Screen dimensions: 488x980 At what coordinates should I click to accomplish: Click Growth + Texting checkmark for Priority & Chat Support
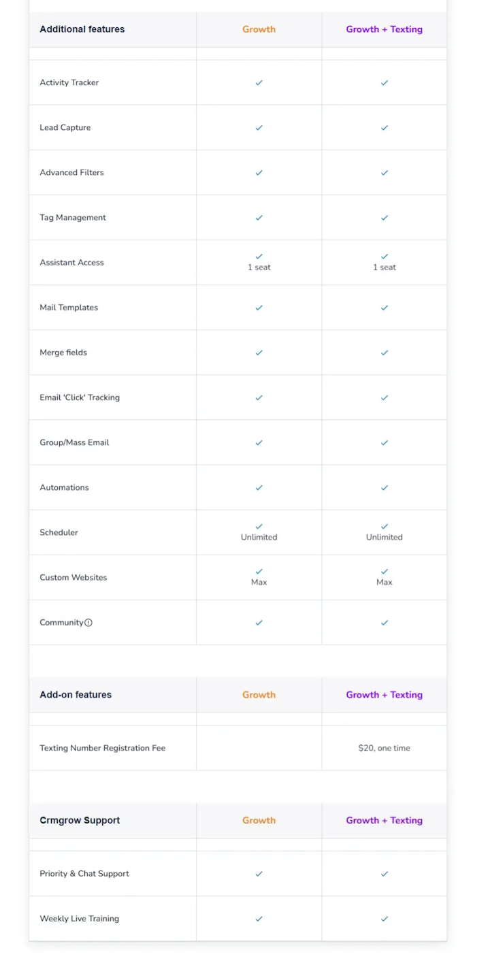pyautogui.click(x=385, y=874)
